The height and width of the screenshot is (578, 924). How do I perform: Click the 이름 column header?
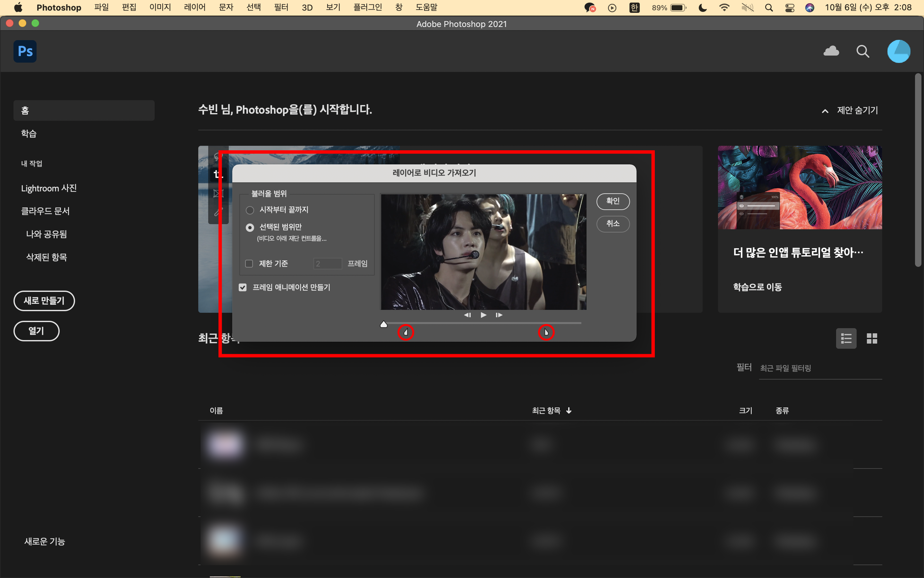tap(217, 411)
